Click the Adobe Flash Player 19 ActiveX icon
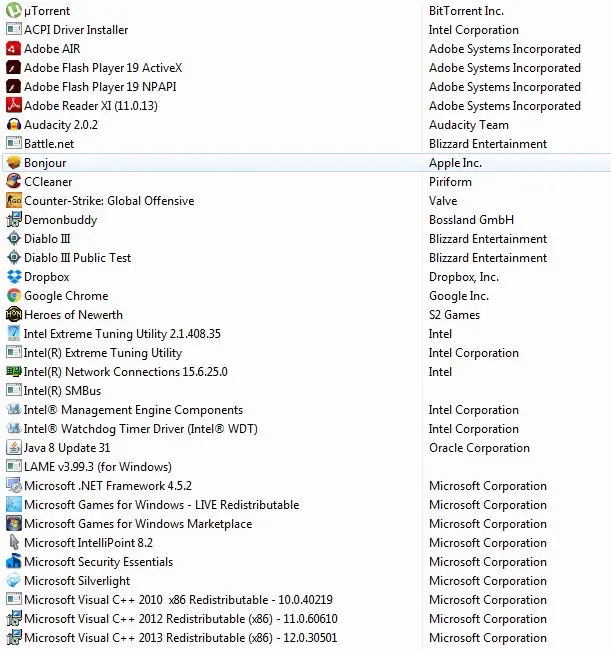This screenshot has width=611, height=649. coord(14,67)
